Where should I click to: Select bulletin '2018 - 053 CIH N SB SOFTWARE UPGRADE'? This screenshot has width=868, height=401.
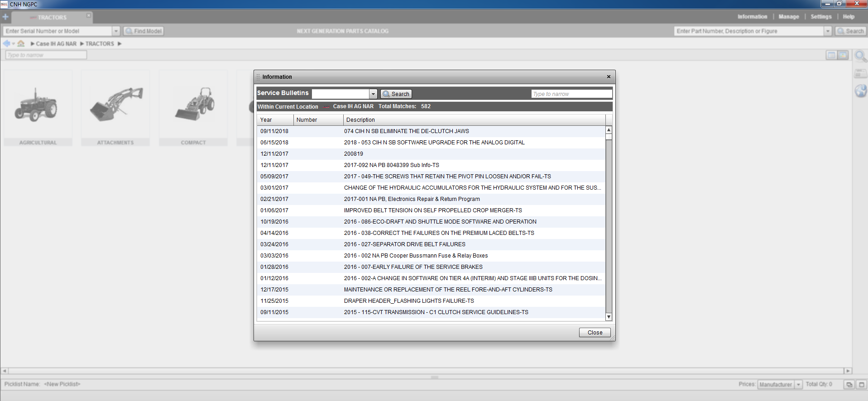[x=431, y=143]
